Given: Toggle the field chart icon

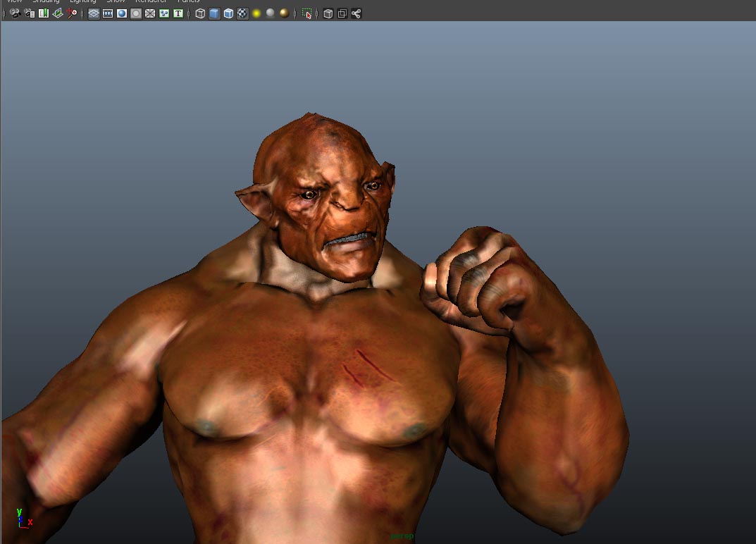Looking at the screenshot, I should 150,13.
